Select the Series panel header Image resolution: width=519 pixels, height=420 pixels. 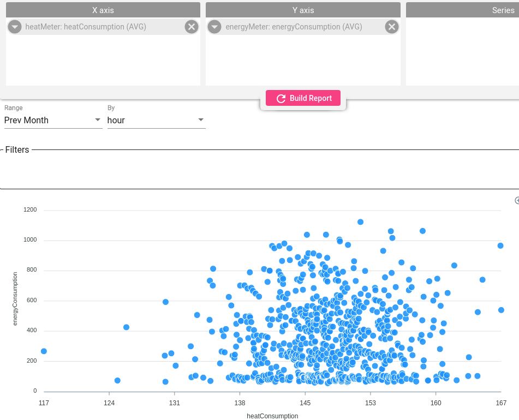click(462, 10)
